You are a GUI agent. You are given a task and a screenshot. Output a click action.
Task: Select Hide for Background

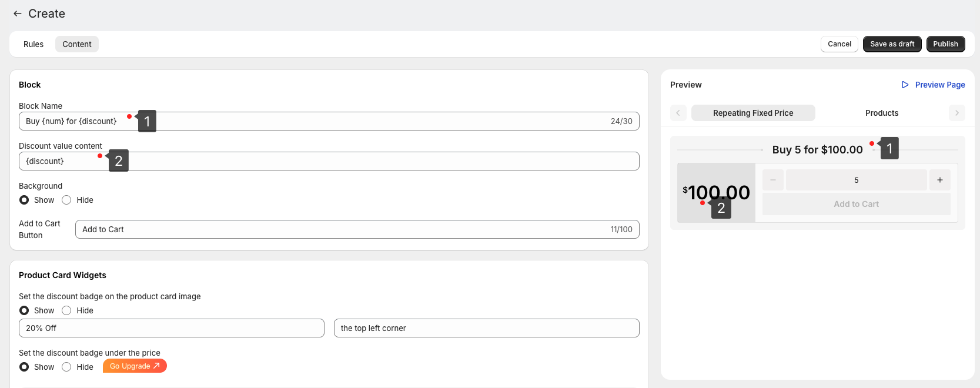coord(67,200)
